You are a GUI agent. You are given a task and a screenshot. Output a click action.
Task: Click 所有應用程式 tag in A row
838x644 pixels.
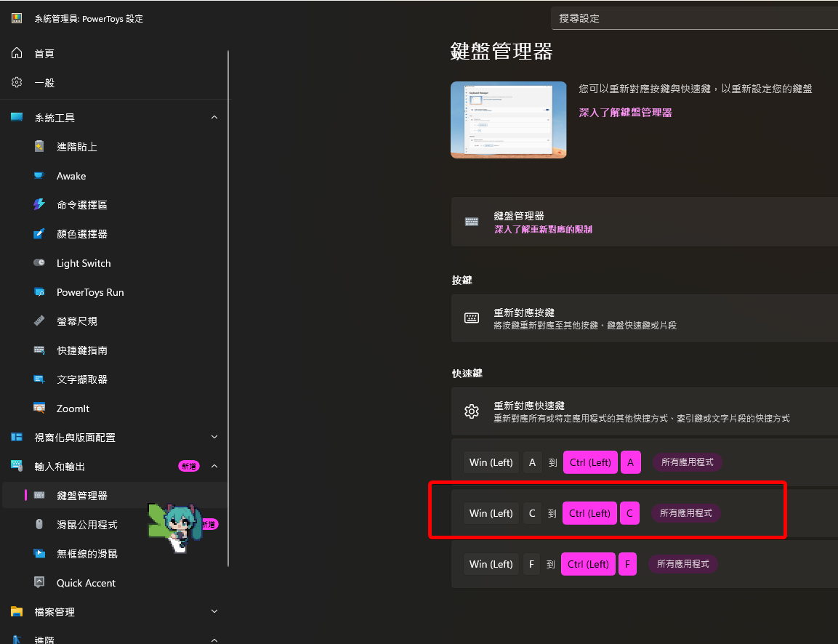coord(688,462)
